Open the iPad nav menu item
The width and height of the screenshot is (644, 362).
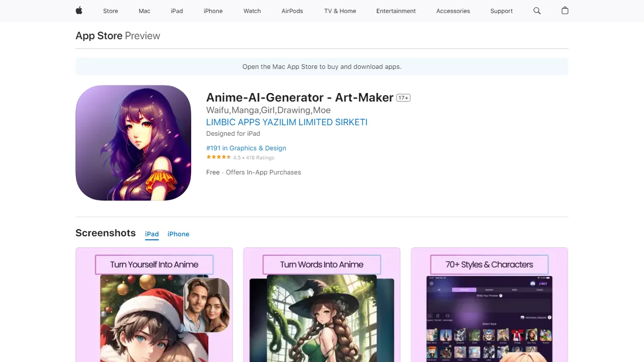point(177,11)
